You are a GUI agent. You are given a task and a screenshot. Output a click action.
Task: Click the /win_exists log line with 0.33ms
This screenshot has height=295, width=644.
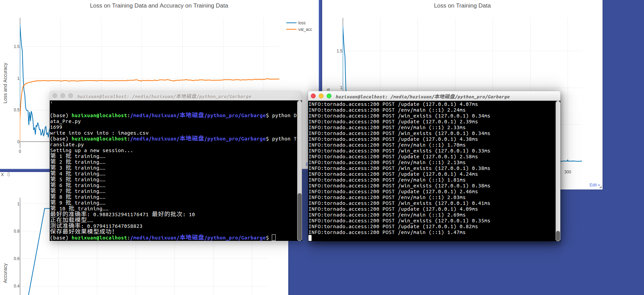pos(399,151)
